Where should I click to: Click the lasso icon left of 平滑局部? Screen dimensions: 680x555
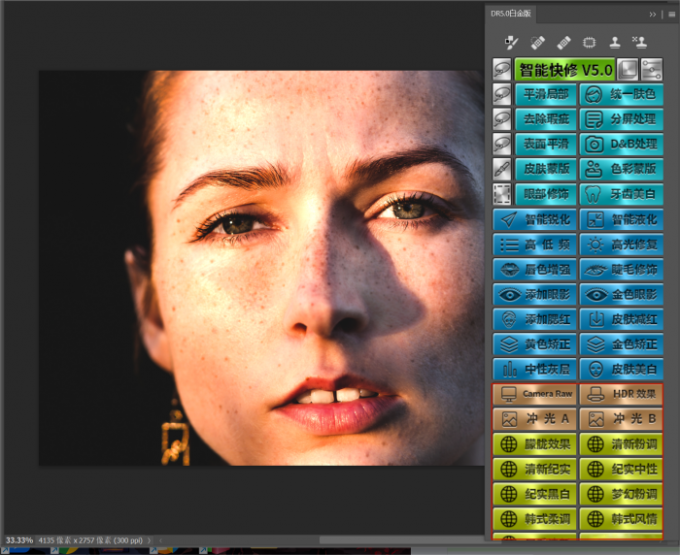(503, 95)
